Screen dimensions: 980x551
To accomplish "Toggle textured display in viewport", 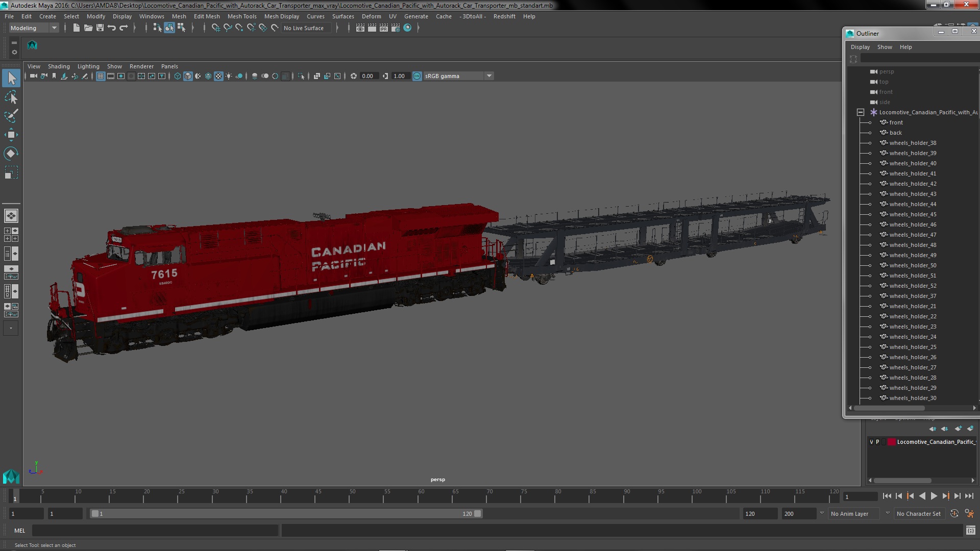I will [x=218, y=76].
